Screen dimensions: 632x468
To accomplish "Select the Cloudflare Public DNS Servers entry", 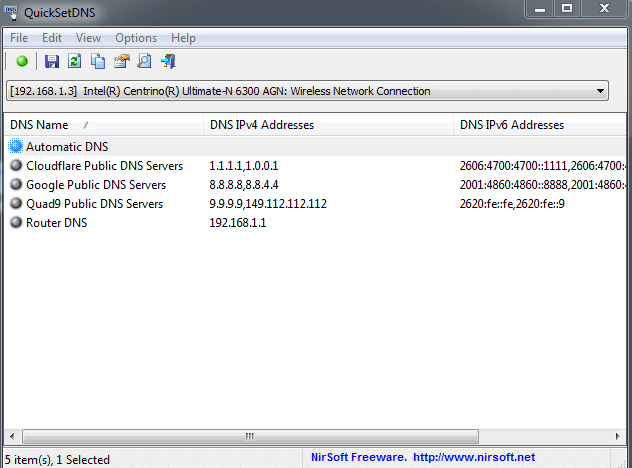I will click(x=104, y=165).
